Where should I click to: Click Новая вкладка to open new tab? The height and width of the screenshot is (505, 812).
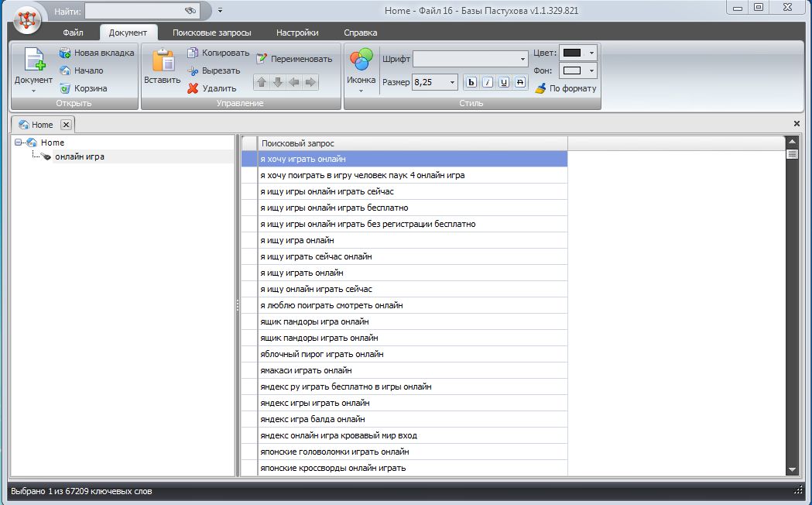coord(97,53)
